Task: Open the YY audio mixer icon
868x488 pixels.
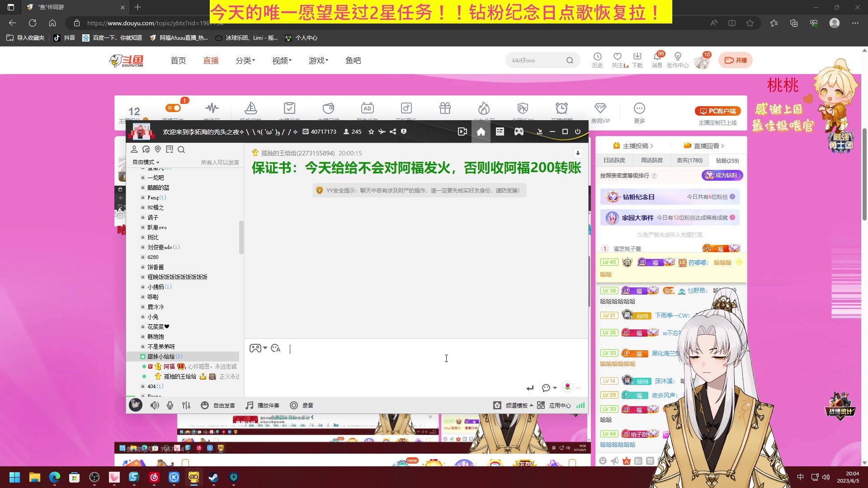Action: [x=186, y=405]
